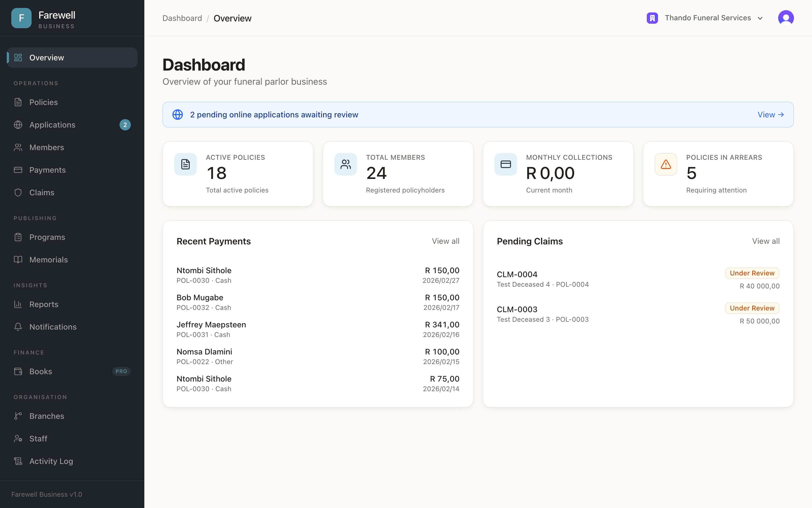812x508 pixels.
Task: Click Farewell Business v1.0 footer text
Action: click(x=47, y=494)
